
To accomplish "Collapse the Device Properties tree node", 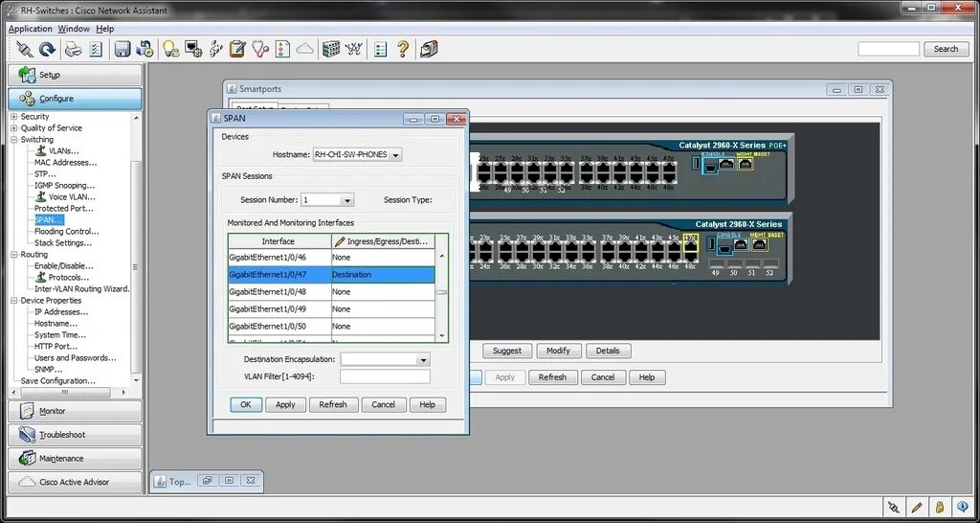I will (14, 301).
